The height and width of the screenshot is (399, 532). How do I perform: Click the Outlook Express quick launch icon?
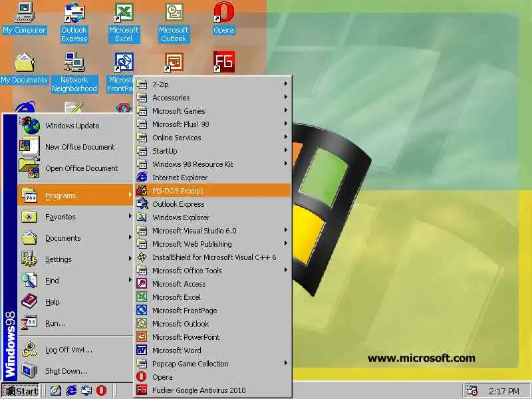86,390
